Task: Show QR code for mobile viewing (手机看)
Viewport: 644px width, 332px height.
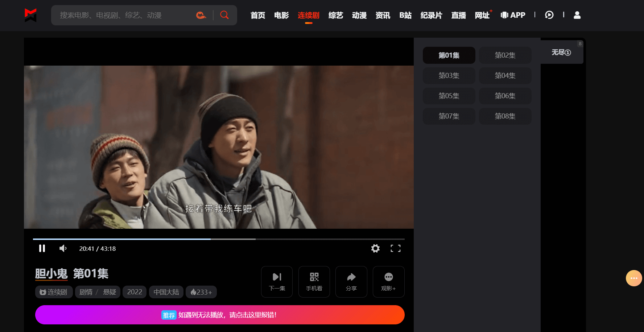Action: [314, 282]
